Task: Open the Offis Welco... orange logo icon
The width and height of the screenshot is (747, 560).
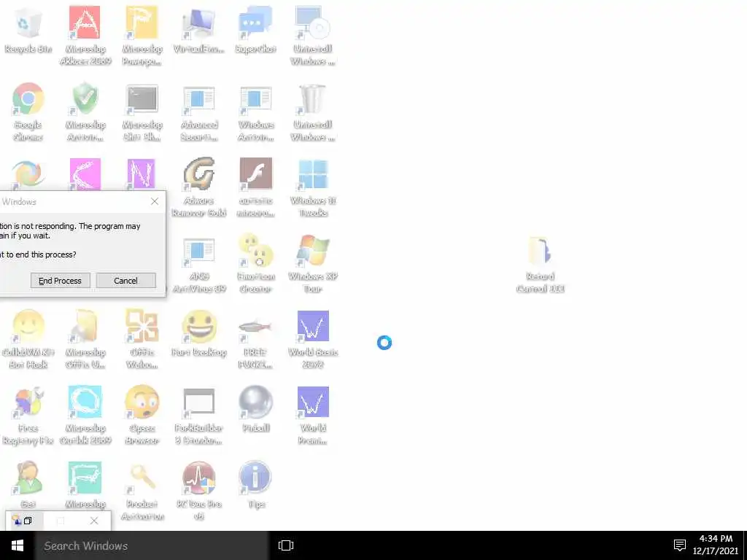Action: (x=142, y=339)
